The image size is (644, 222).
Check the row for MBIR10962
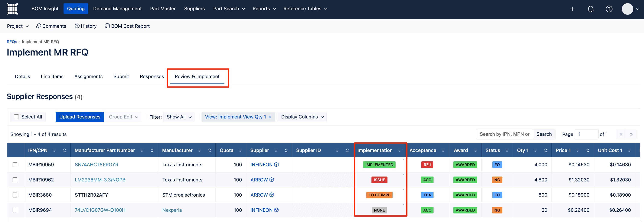point(15,180)
